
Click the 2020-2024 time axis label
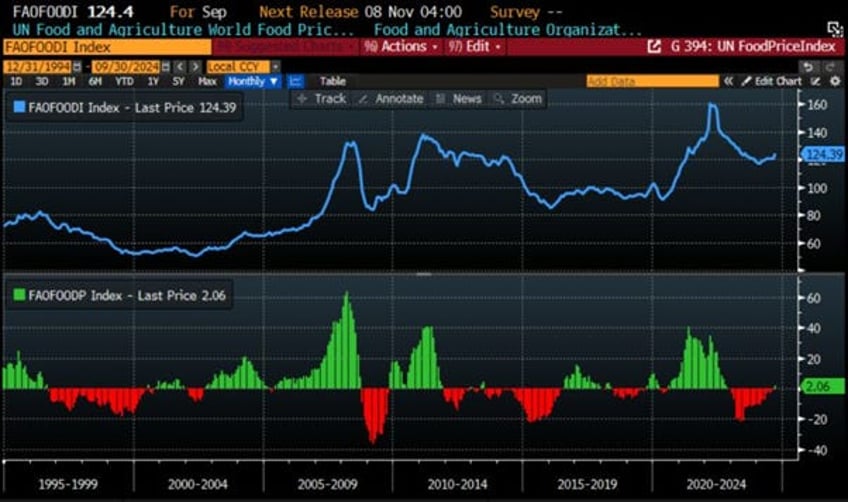click(716, 484)
